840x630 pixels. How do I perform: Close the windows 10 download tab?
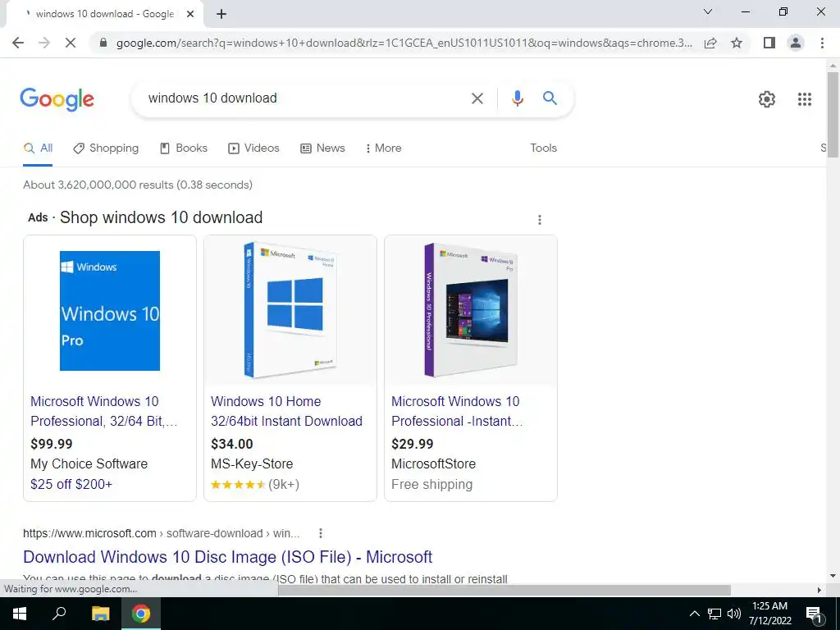pyautogui.click(x=190, y=14)
